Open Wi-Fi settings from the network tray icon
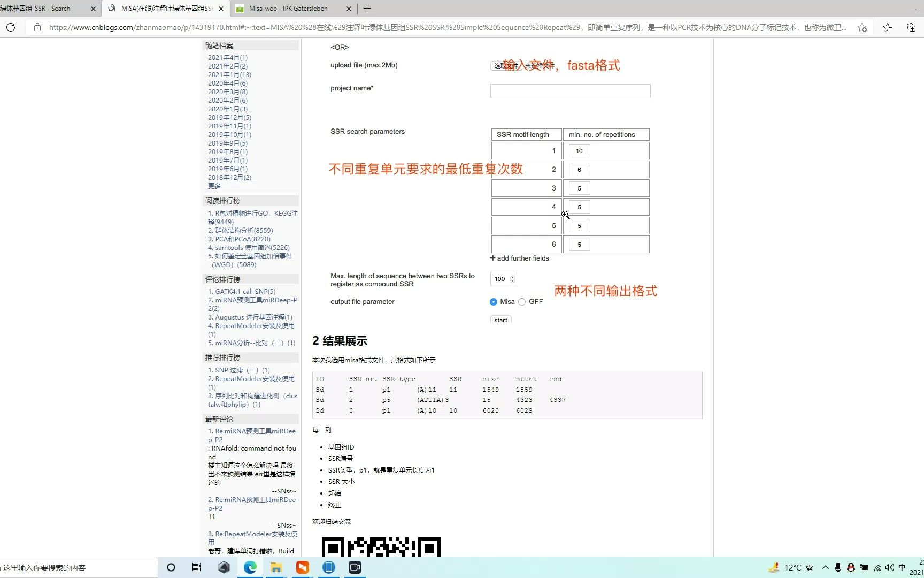Screen dimensions: 924x578 877,567
